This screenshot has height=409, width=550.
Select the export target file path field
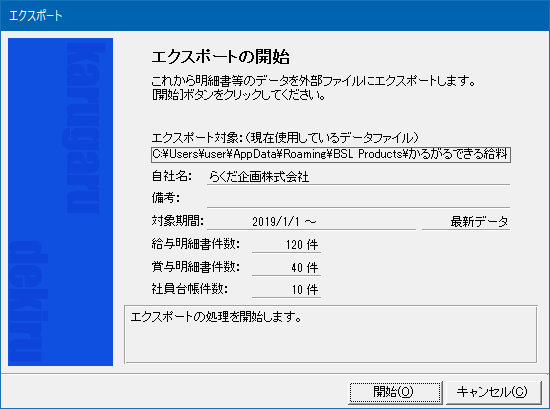[x=331, y=155]
